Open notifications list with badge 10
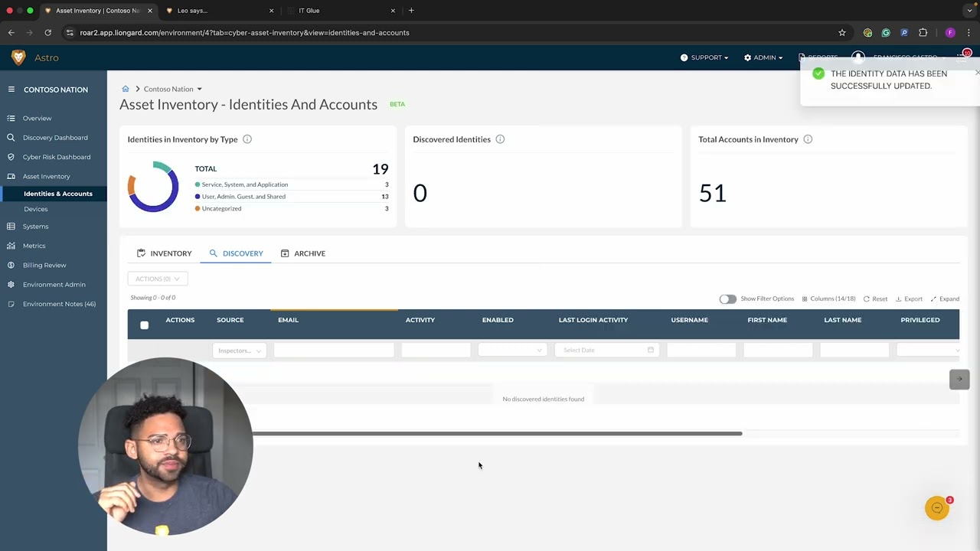Image resolution: width=980 pixels, height=551 pixels. (963, 57)
